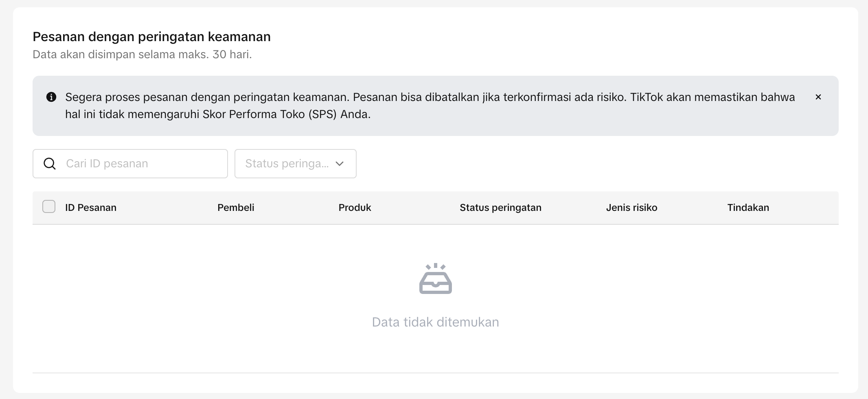Click Status peringatan column header in table

[500, 208]
